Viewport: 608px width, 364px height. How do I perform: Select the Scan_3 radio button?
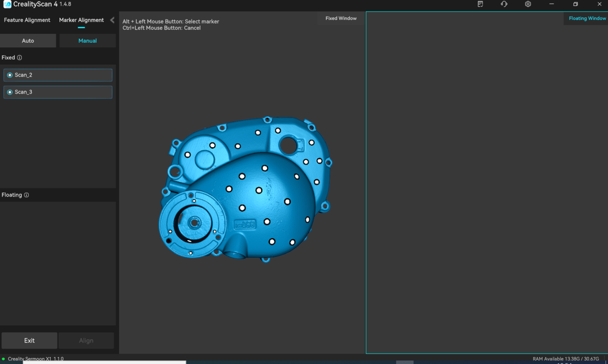tap(9, 92)
